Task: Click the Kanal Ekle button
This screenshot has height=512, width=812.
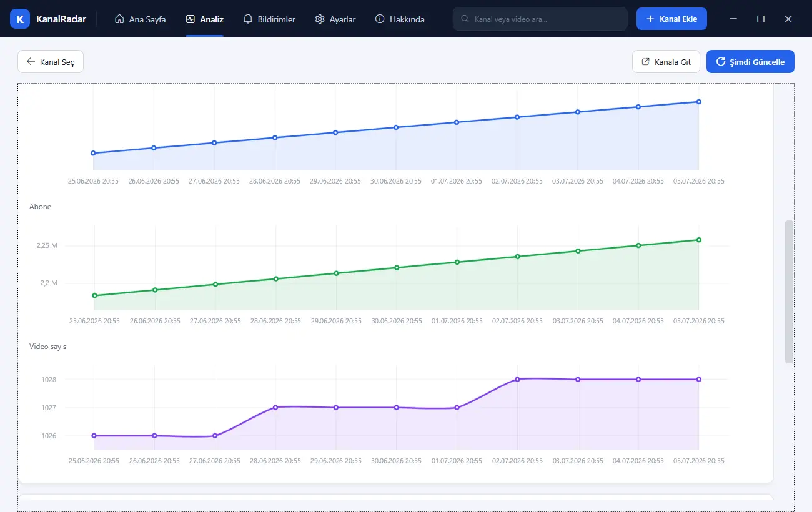Action: coord(671,19)
